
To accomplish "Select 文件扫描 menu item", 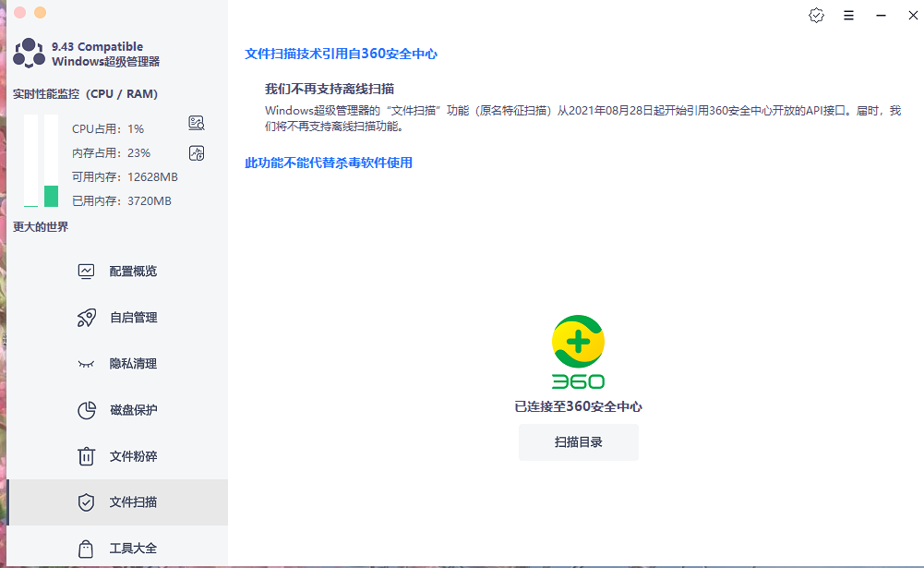I will point(118,502).
